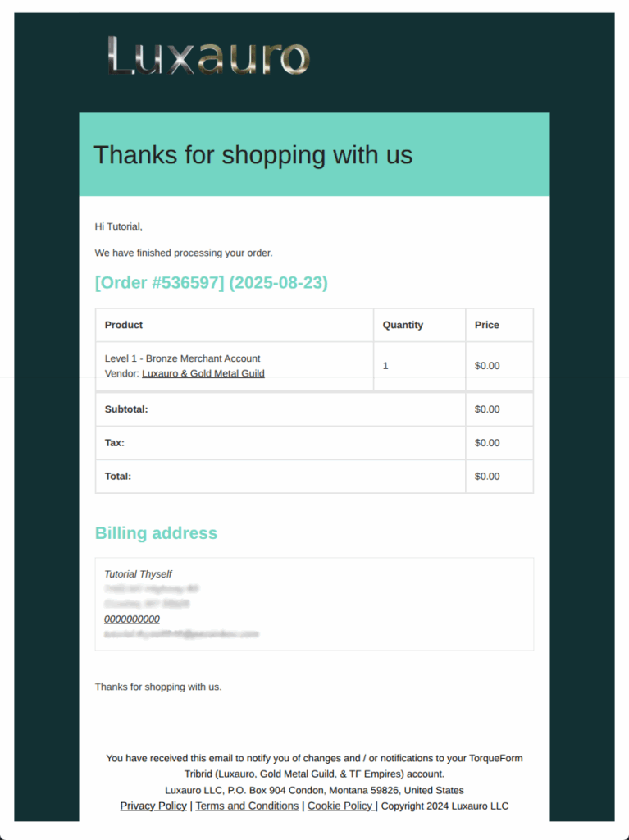Click the Tax amount $0.00 cell
The image size is (629, 840).
pos(499,443)
